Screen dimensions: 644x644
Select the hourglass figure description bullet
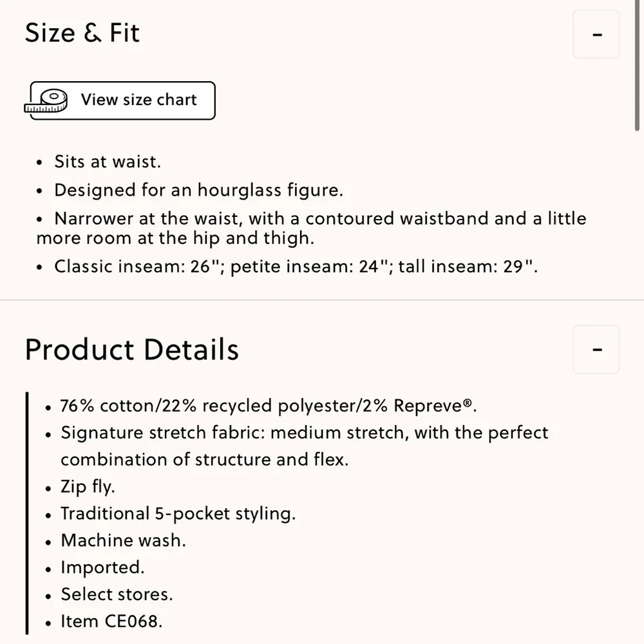point(198,190)
